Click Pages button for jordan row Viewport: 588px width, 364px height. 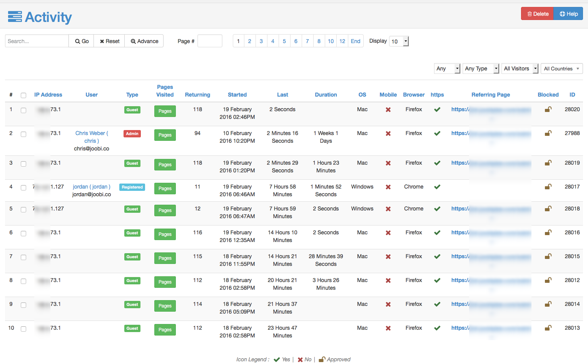click(165, 189)
